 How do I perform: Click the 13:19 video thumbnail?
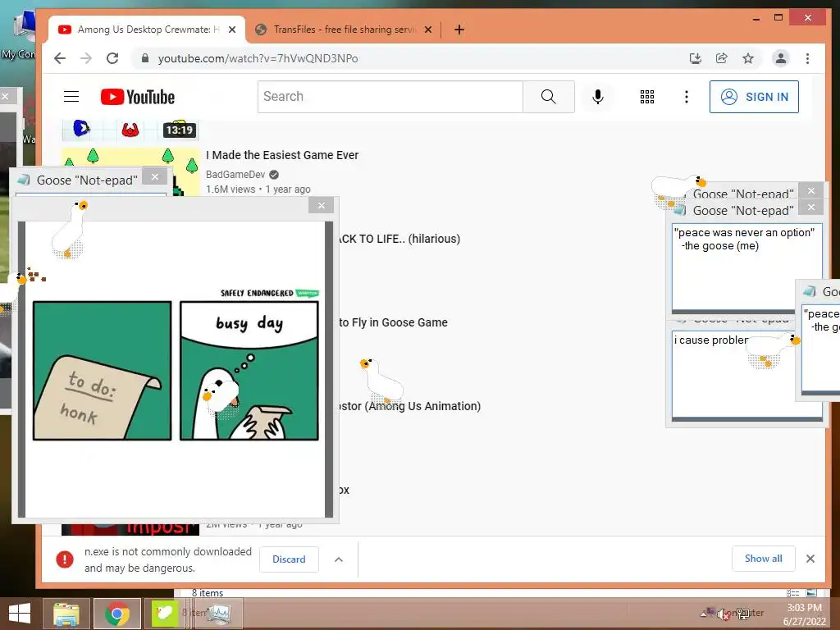130,129
